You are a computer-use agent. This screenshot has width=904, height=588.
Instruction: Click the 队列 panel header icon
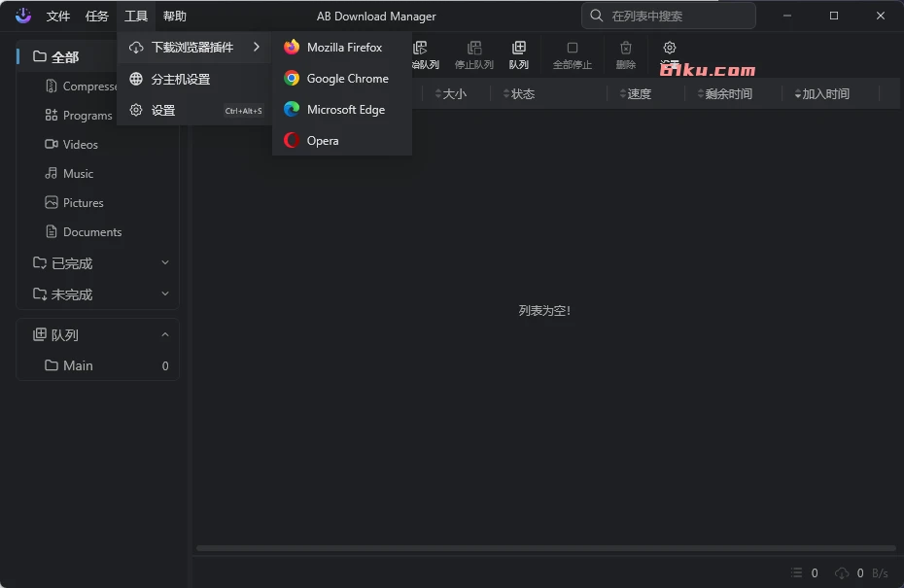[x=39, y=334]
